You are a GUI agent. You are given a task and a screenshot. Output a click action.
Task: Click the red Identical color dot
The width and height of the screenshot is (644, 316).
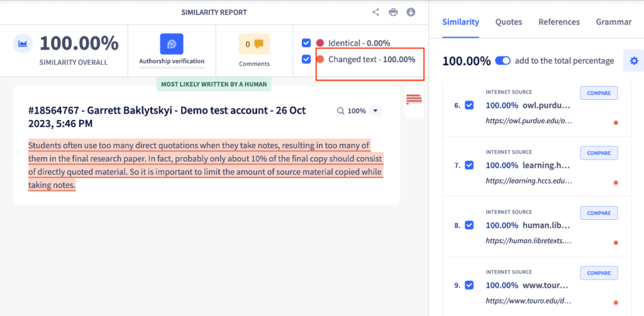pos(320,43)
